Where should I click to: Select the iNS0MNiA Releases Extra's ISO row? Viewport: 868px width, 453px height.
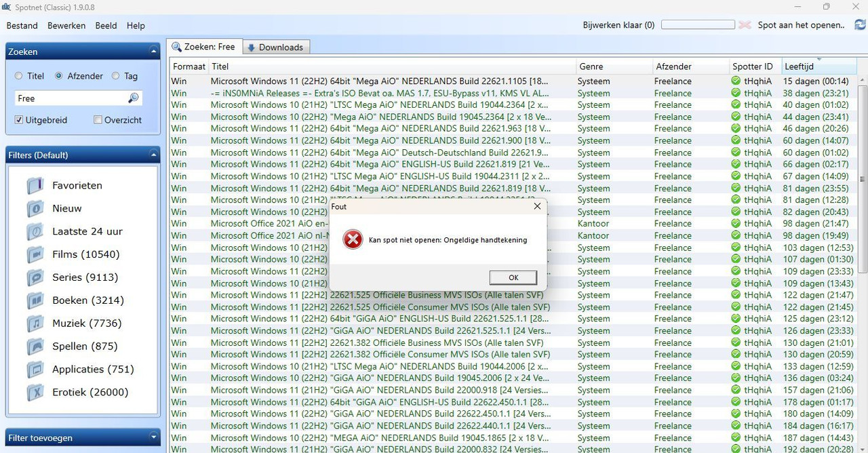tap(513, 93)
